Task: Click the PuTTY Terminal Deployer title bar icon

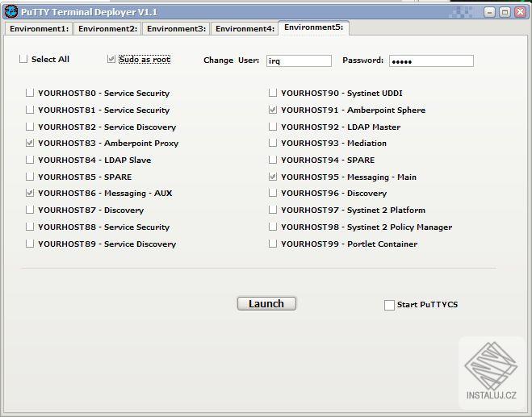Action: click(11, 12)
